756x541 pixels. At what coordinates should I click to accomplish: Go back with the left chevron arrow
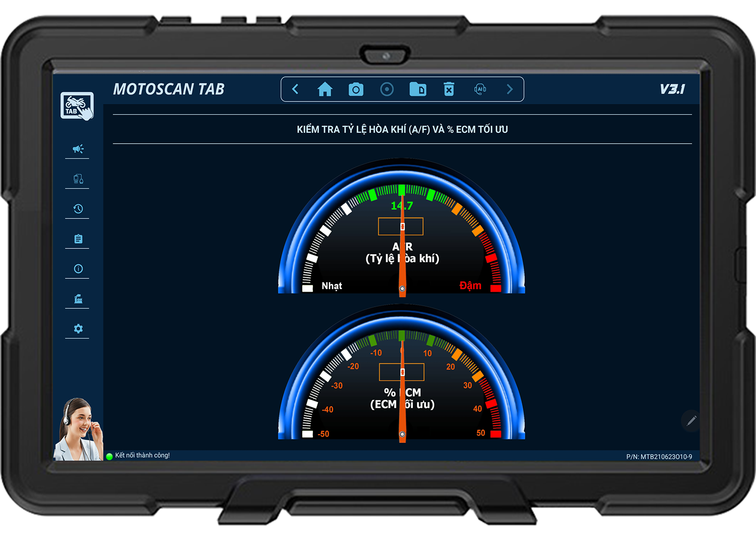click(x=295, y=89)
